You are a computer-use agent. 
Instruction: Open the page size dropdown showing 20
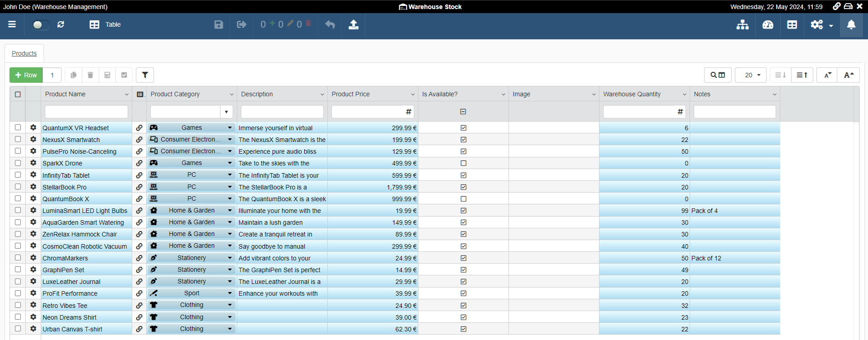tap(750, 75)
